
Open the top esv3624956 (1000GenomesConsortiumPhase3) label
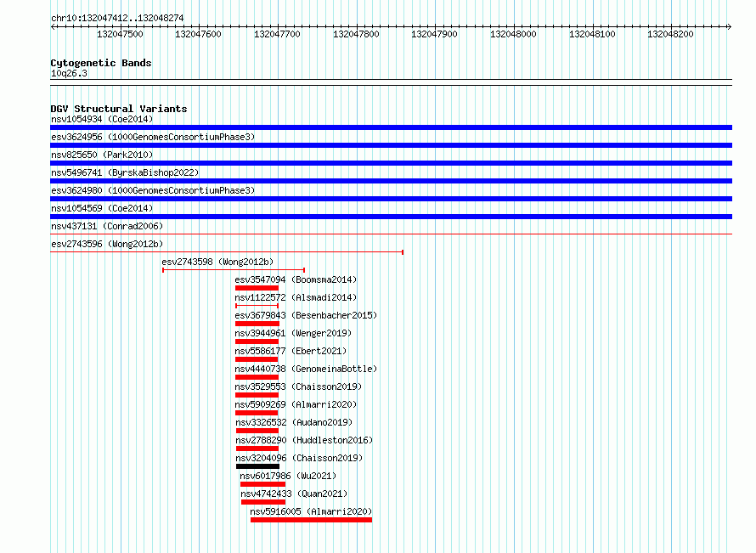pos(153,137)
